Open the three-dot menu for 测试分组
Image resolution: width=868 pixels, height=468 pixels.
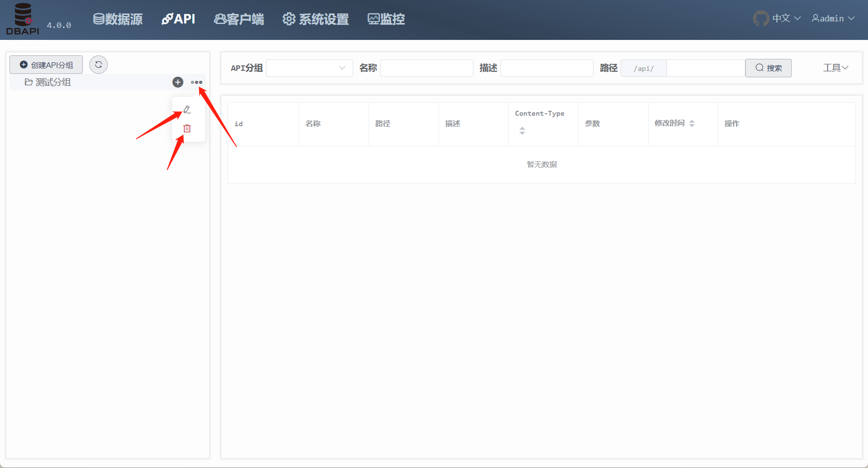[x=197, y=82]
